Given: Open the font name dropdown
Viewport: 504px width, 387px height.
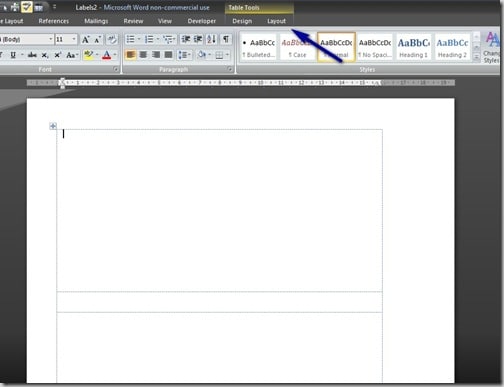Looking at the screenshot, I should click(x=51, y=39).
